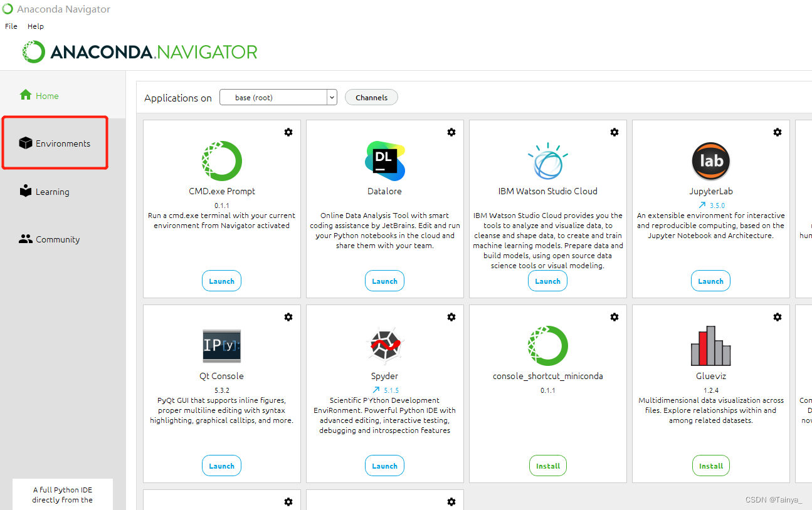Click the Qt Console version 5.3.2 text
This screenshot has height=510, width=812.
pos(222,390)
